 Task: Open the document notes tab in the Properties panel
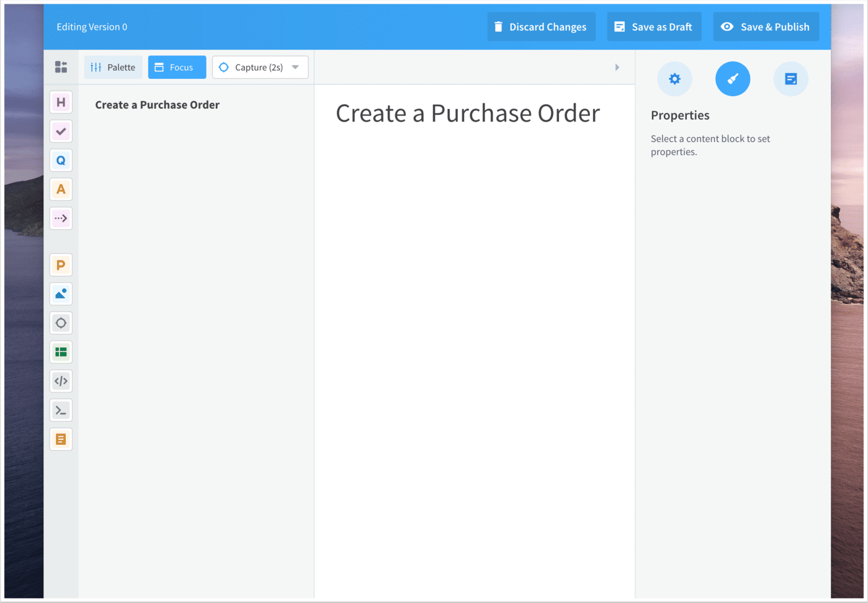[x=791, y=79]
